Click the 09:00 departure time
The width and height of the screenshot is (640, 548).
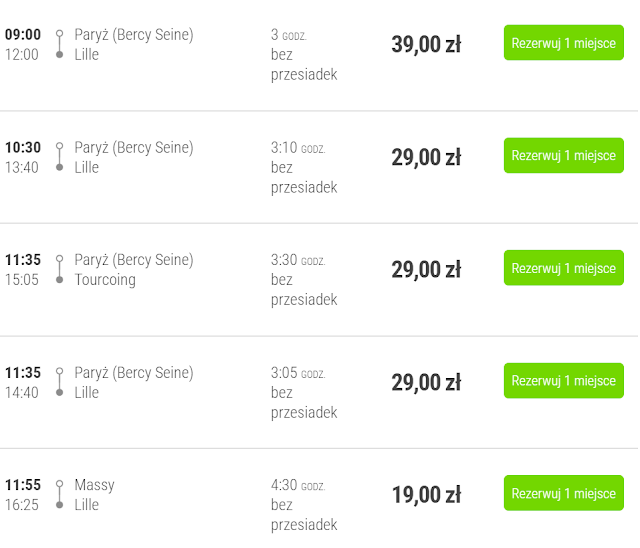23,35
